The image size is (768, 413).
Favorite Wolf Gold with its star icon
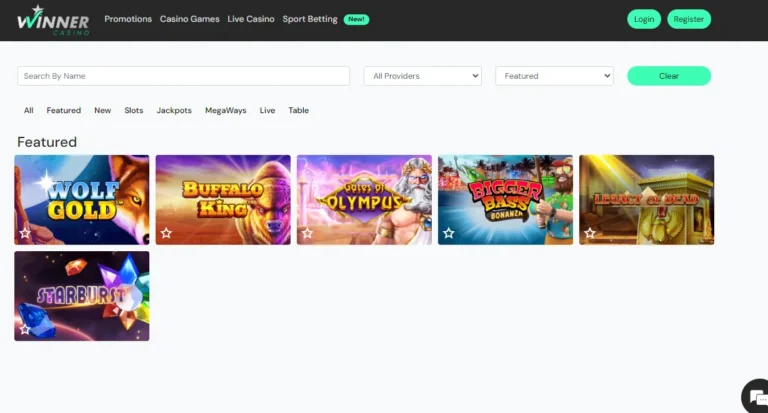(x=25, y=233)
